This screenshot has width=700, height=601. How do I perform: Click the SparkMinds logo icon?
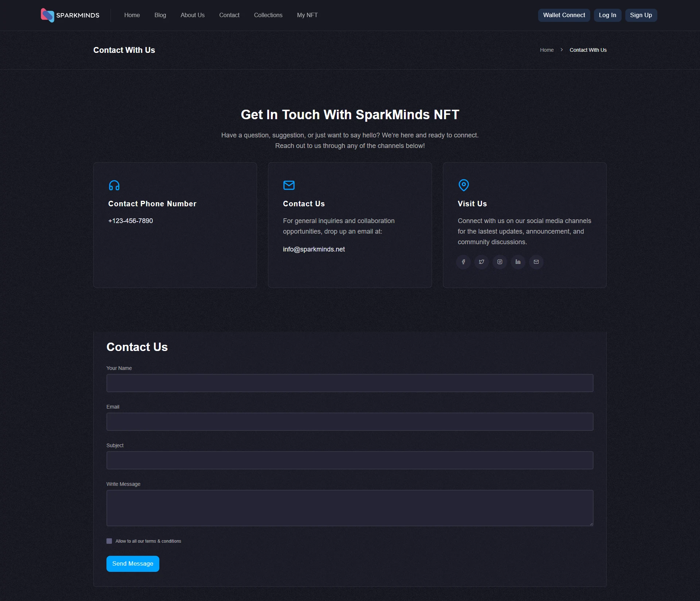coord(47,15)
